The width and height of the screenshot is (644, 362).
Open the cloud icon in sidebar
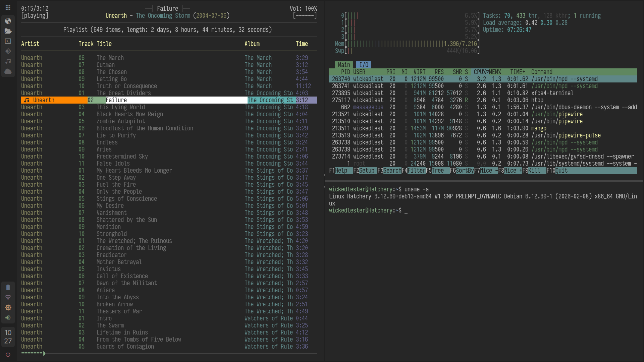(x=8, y=71)
